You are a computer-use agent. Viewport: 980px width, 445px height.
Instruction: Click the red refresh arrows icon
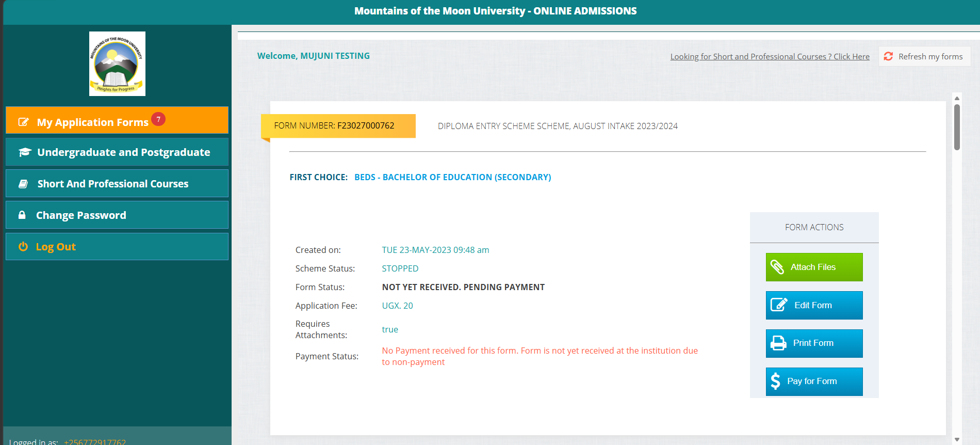point(888,56)
